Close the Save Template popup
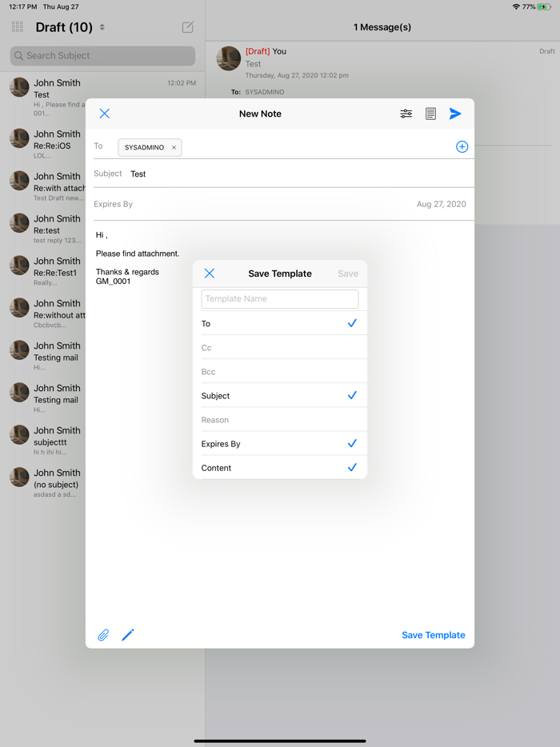This screenshot has width=560, height=747. pyautogui.click(x=210, y=273)
